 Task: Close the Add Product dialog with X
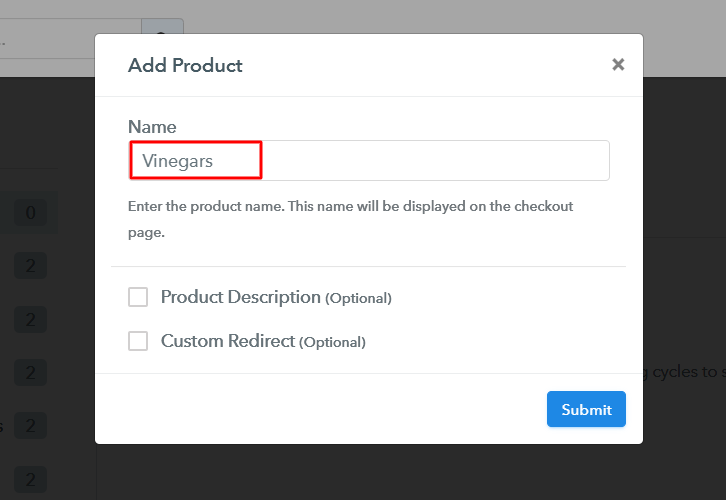coord(618,65)
